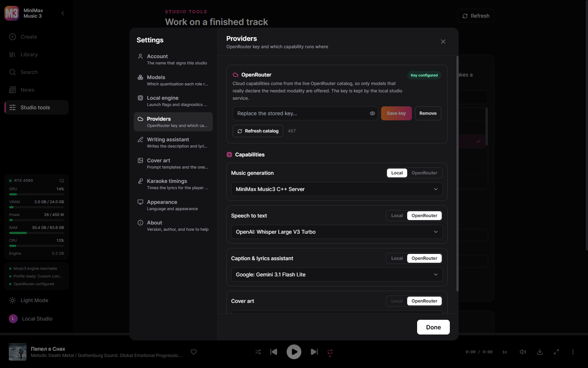Open Appearance settings tab
Screen dimensions: 588x368
(x=173, y=205)
